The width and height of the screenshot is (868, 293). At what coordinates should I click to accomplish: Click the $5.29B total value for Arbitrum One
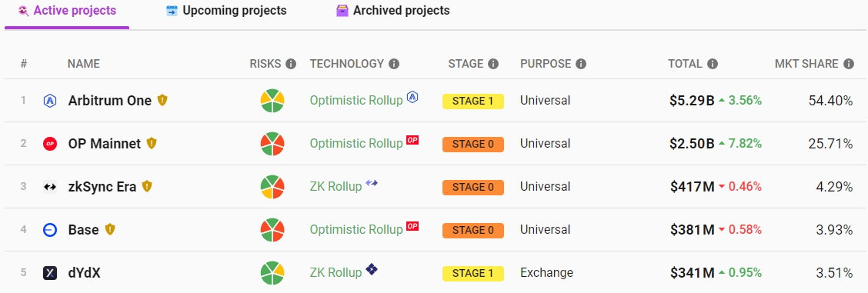(692, 101)
